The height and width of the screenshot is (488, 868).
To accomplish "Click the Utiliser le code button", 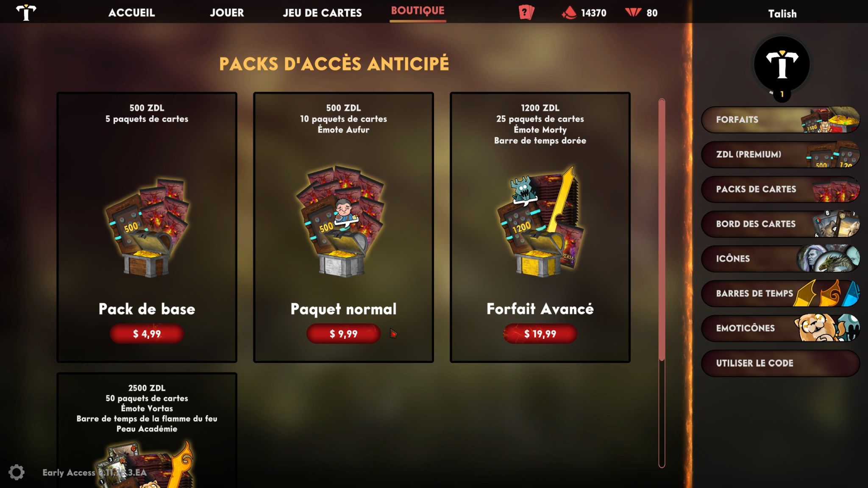I will pyautogui.click(x=781, y=363).
